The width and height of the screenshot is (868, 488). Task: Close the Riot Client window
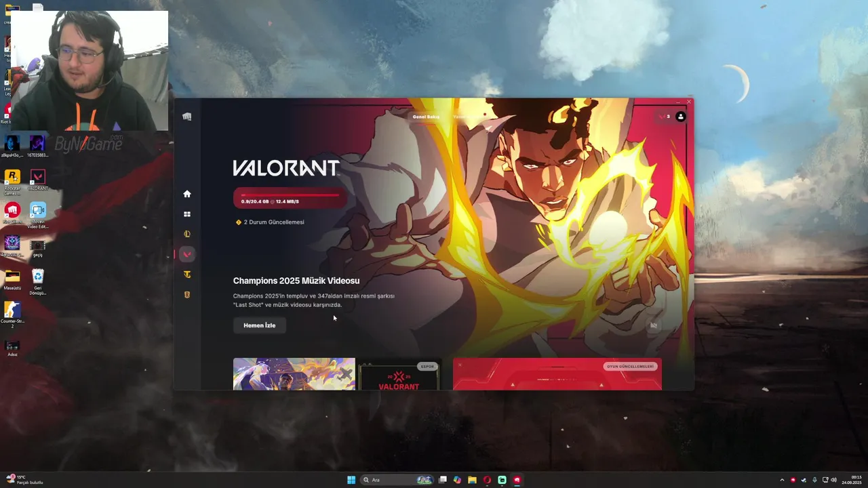coord(689,102)
